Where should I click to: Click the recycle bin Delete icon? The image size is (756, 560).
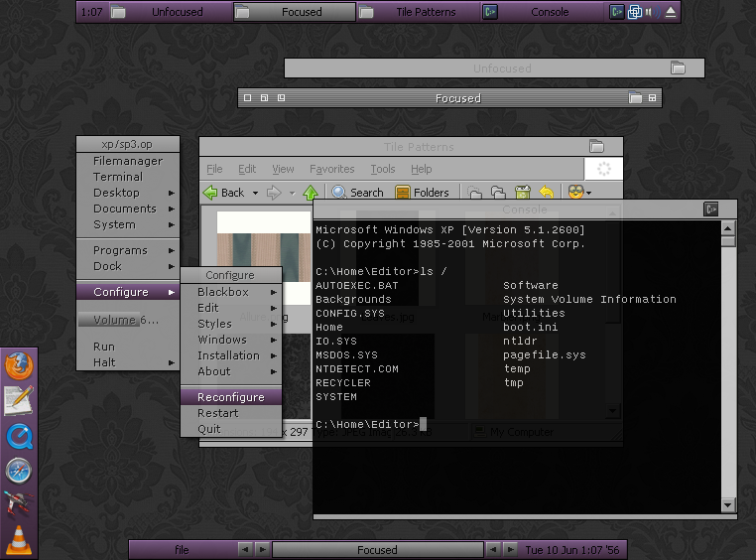tap(522, 193)
